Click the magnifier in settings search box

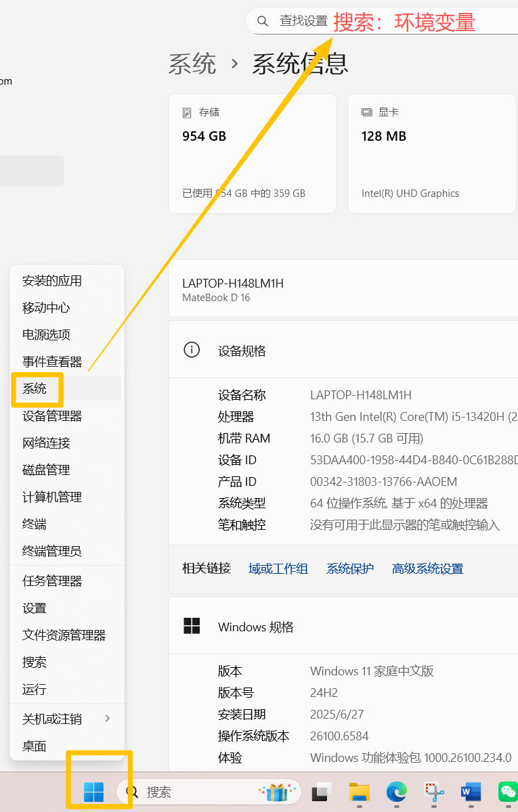(262, 22)
